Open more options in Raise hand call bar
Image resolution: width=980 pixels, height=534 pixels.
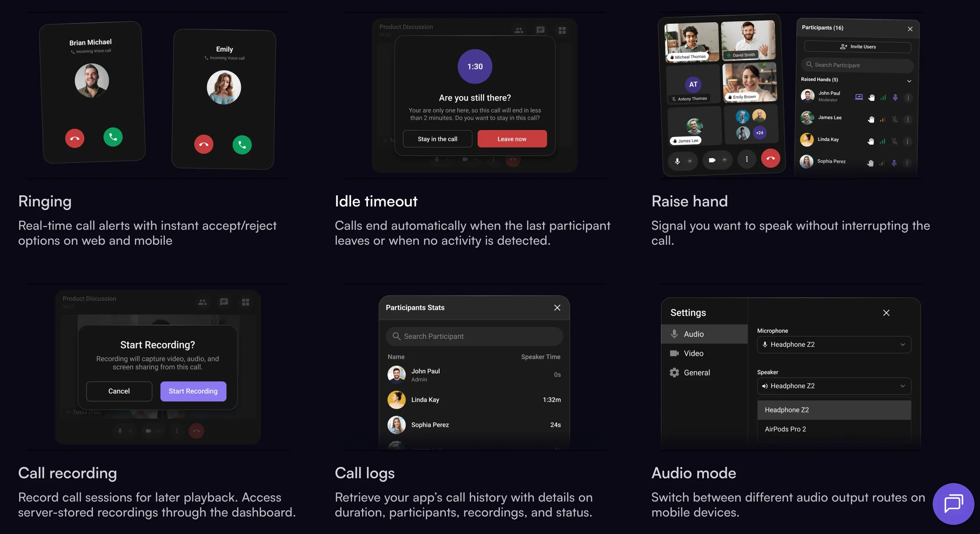[746, 159]
